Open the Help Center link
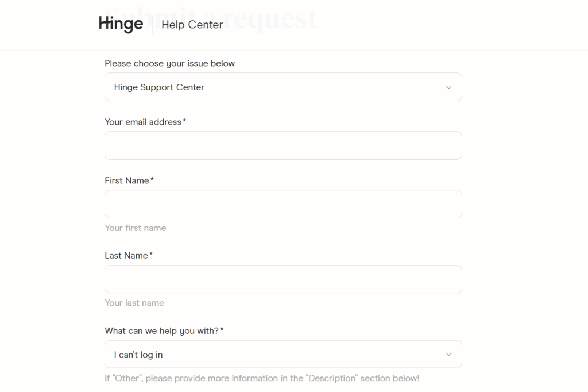Screen dimensions: 588x392 [192, 25]
